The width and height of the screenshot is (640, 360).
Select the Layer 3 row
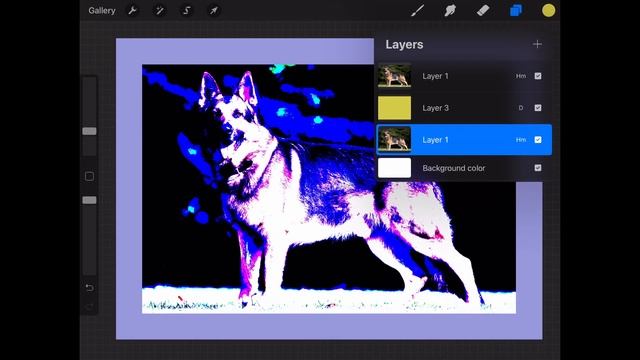coord(464,108)
